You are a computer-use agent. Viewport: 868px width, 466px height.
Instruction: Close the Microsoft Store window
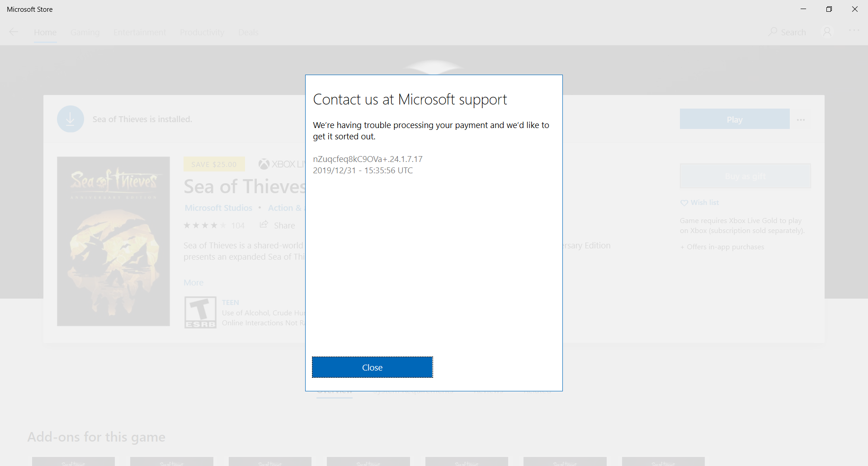[855, 9]
